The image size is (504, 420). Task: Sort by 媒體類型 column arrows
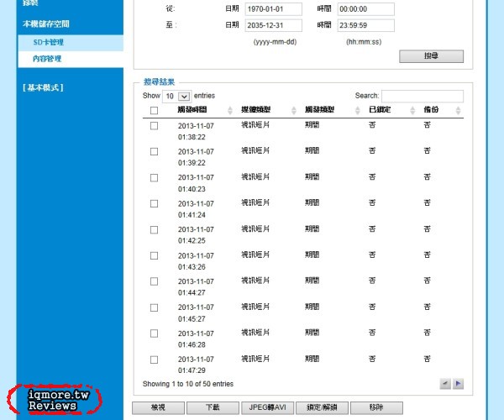coord(293,110)
